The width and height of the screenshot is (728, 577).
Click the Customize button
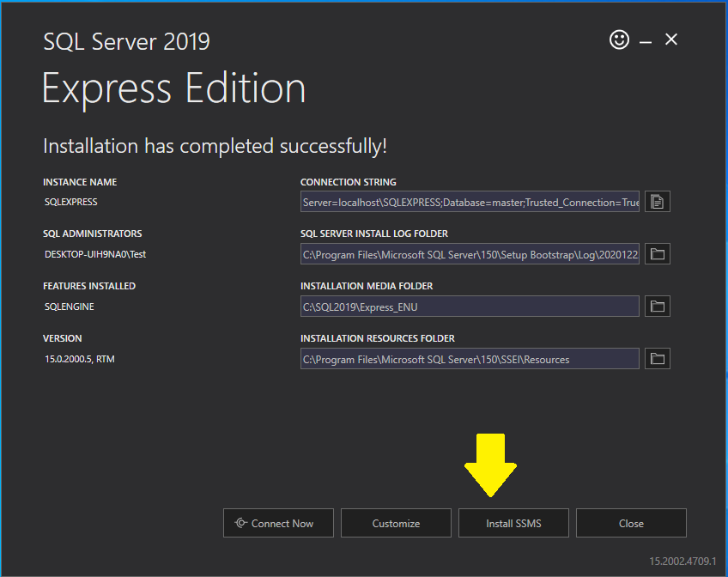[396, 523]
